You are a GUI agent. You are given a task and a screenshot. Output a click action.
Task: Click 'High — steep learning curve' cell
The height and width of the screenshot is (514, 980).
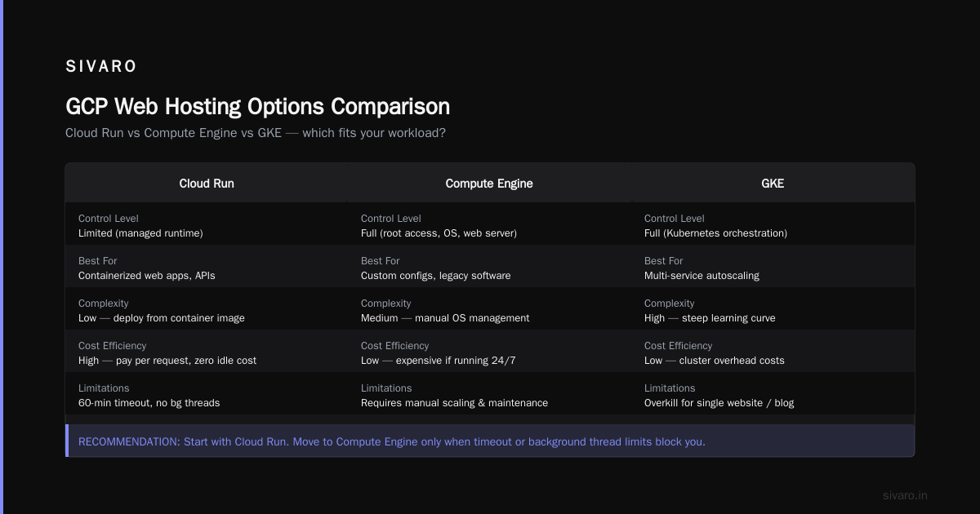[773, 310]
